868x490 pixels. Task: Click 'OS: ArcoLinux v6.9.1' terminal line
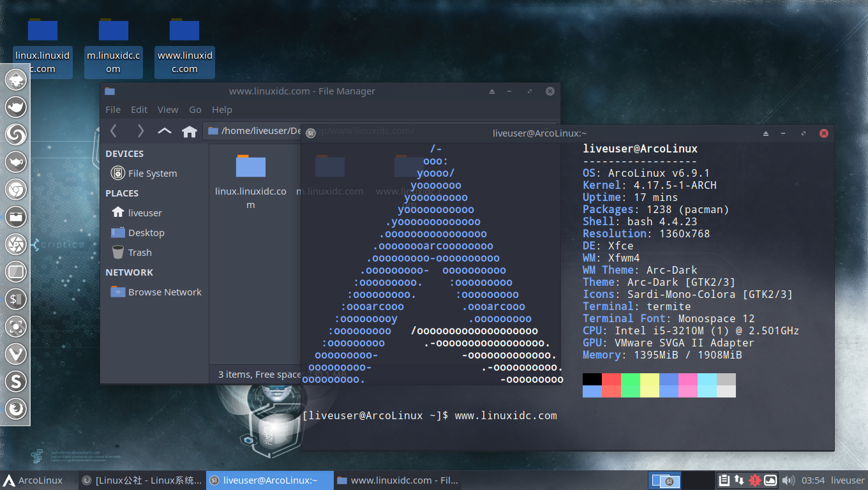[x=646, y=174]
